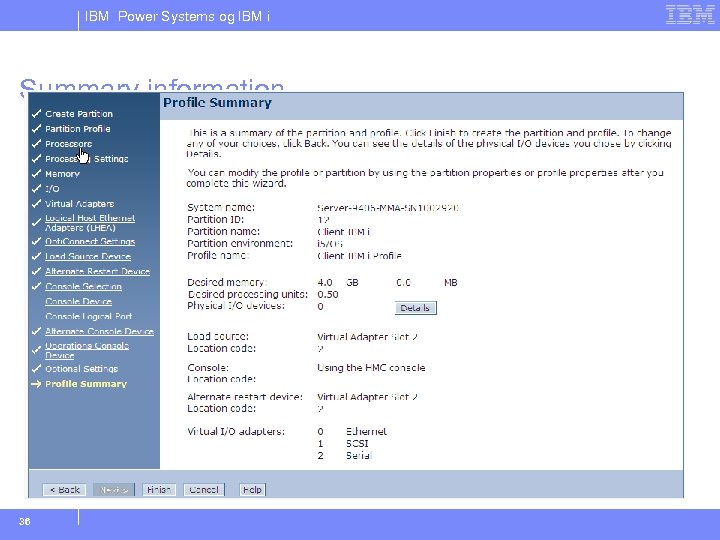Click the greyed Next button
Viewport: 720px width, 540px height.
pos(113,489)
